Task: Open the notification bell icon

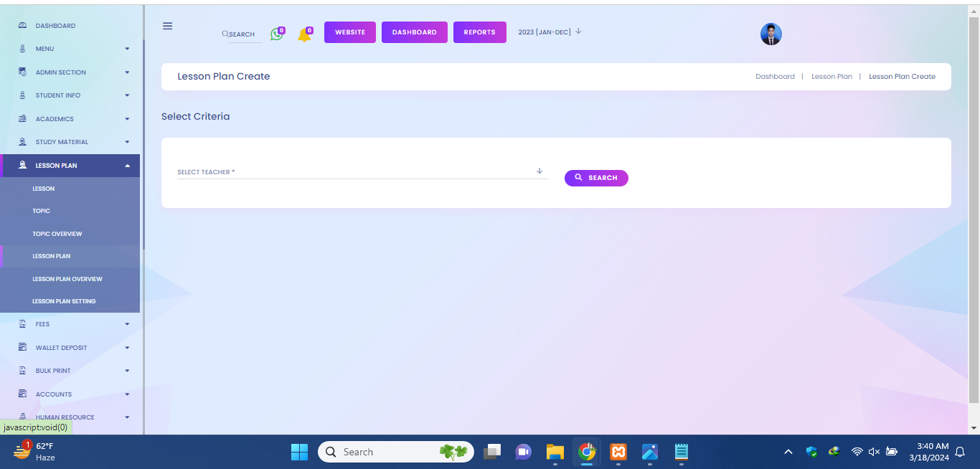Action: [304, 35]
